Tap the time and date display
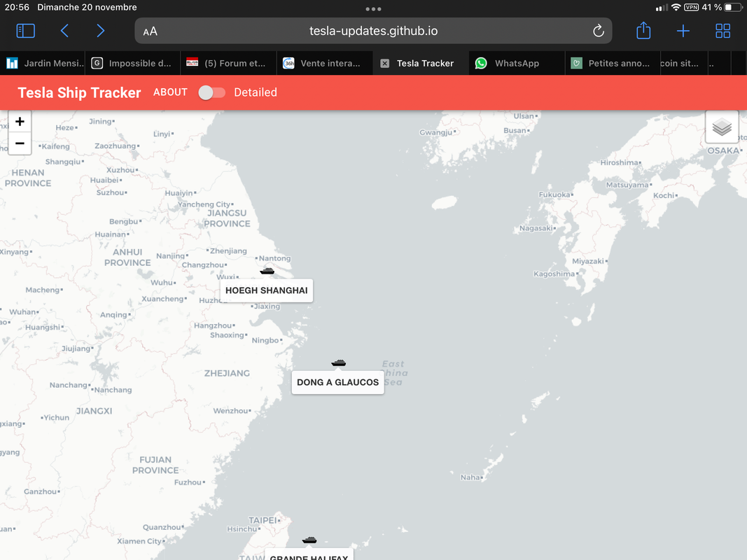This screenshot has width=747, height=560. pos(71,7)
